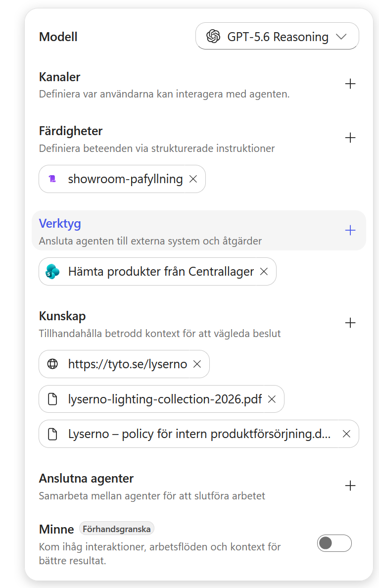Click the Verktyg section heading
The width and height of the screenshot is (379, 588).
[x=60, y=224]
